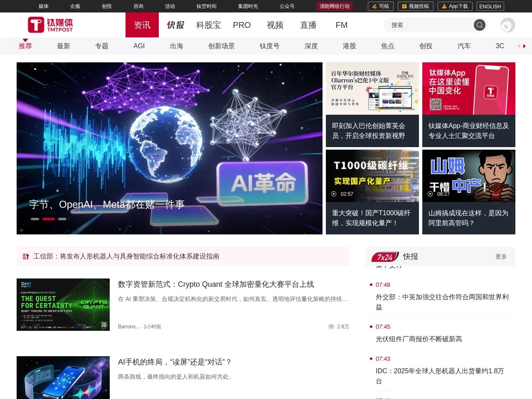Click the 写稿 button
This screenshot has height=399, width=532.
tap(380, 6)
